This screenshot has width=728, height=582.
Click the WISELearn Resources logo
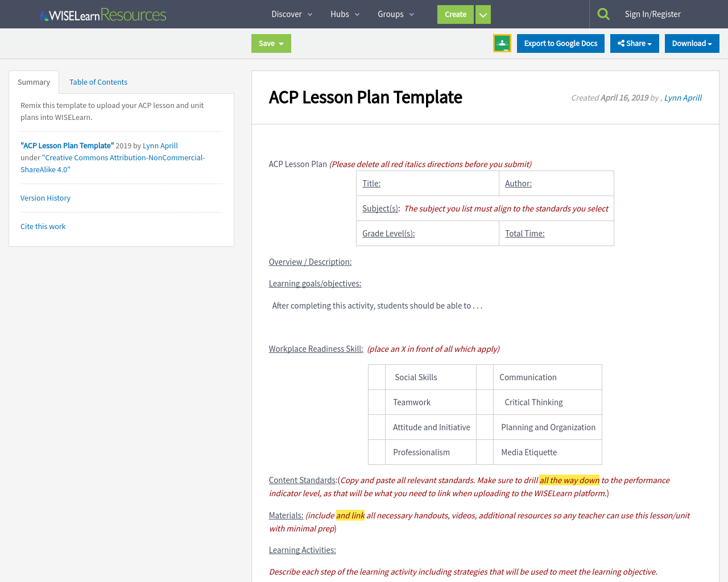102,14
